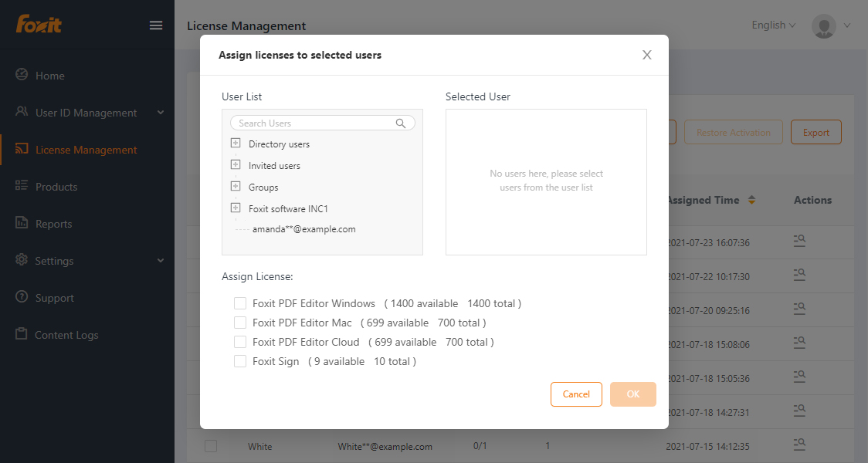This screenshot has height=463, width=868.
Task: Click the Cancel button in dialog
Action: pos(576,394)
